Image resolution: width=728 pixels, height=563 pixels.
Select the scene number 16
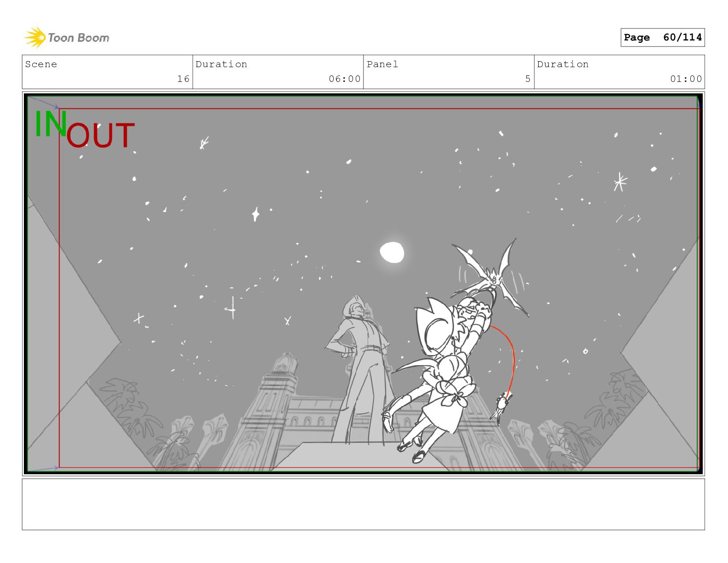(183, 79)
